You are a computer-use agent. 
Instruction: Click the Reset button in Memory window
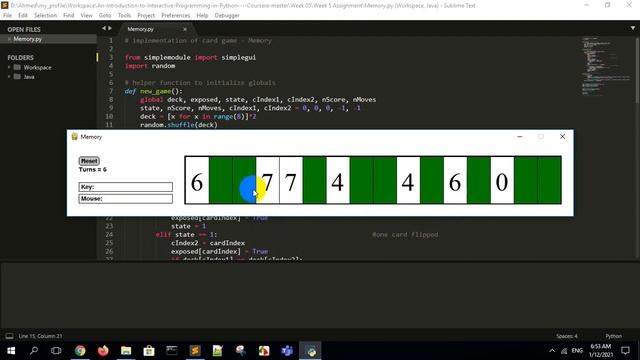[x=89, y=161]
